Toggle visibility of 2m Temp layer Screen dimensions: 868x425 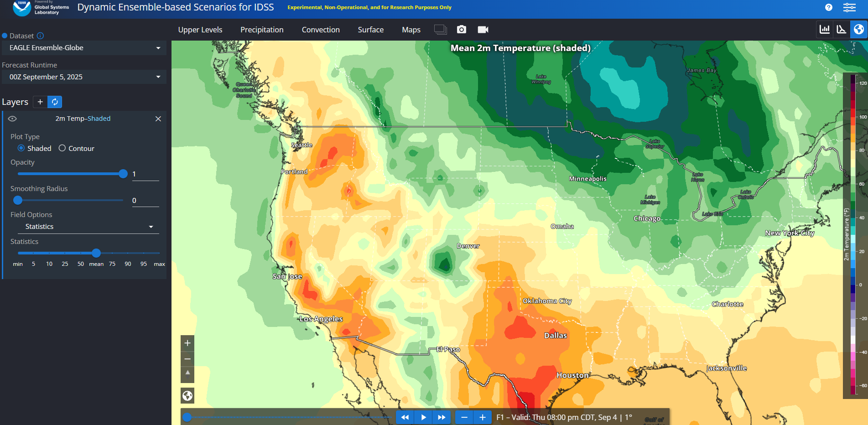click(x=13, y=119)
